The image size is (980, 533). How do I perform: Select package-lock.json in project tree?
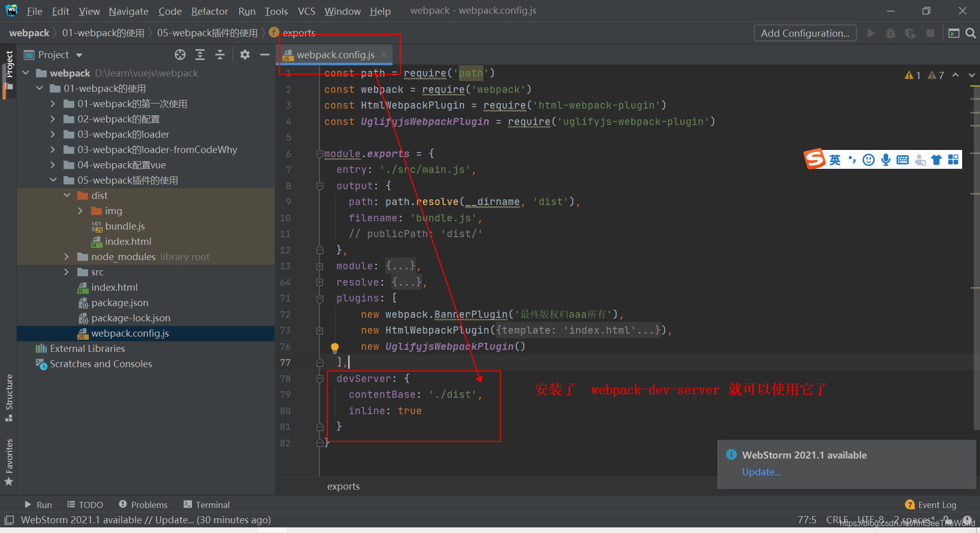pos(131,318)
